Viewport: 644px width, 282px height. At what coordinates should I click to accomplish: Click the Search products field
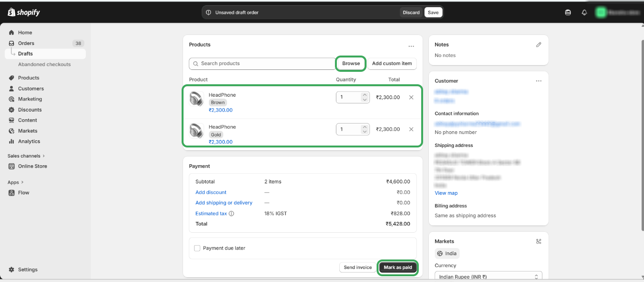pos(262,64)
